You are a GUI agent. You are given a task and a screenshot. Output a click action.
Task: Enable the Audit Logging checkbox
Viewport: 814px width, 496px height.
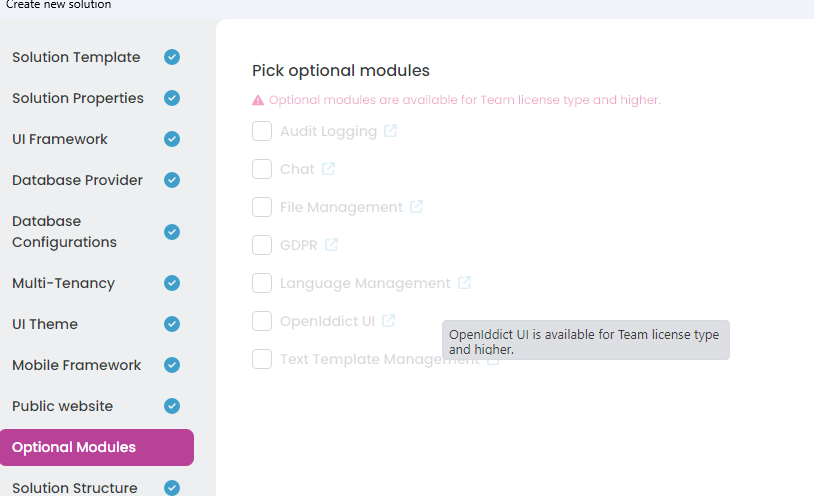point(262,131)
